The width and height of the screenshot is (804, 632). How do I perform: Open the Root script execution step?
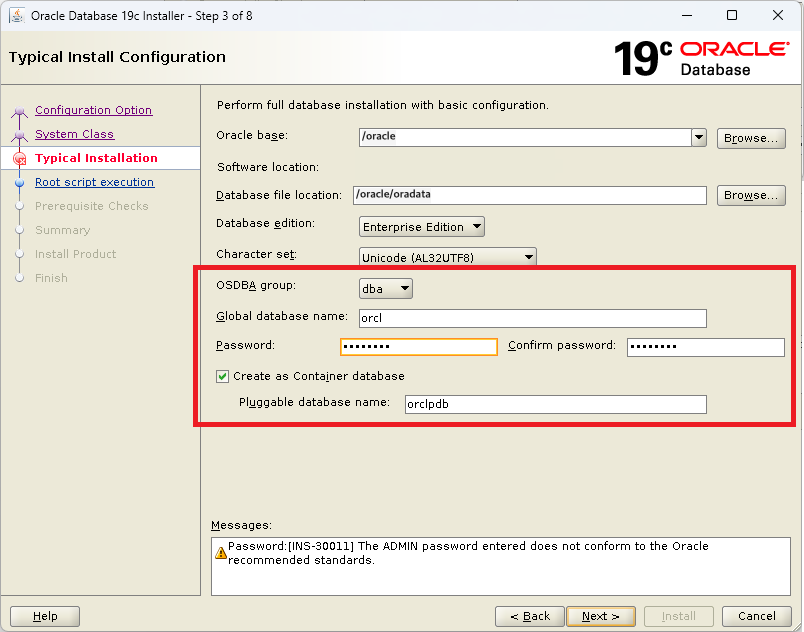point(94,182)
